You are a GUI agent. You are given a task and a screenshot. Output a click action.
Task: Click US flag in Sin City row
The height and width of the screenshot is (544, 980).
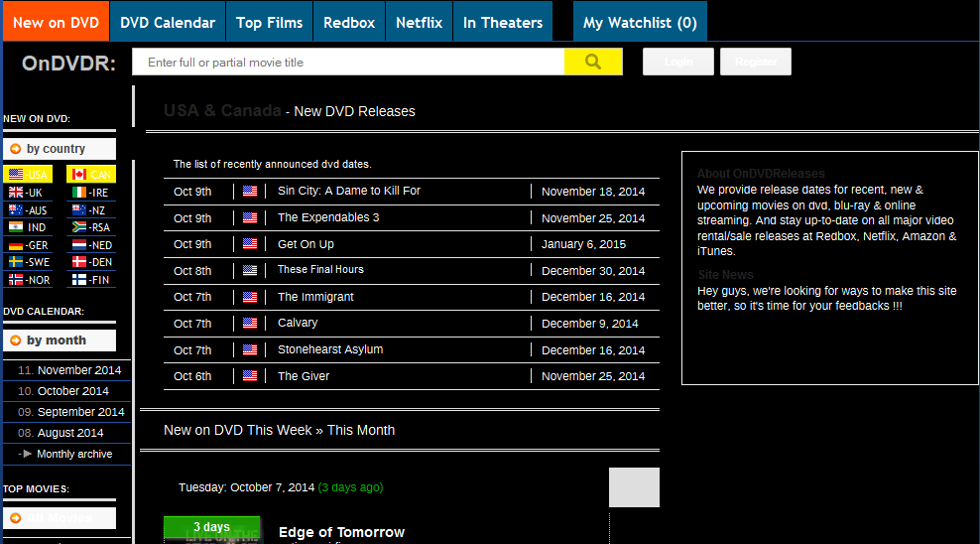(250, 191)
